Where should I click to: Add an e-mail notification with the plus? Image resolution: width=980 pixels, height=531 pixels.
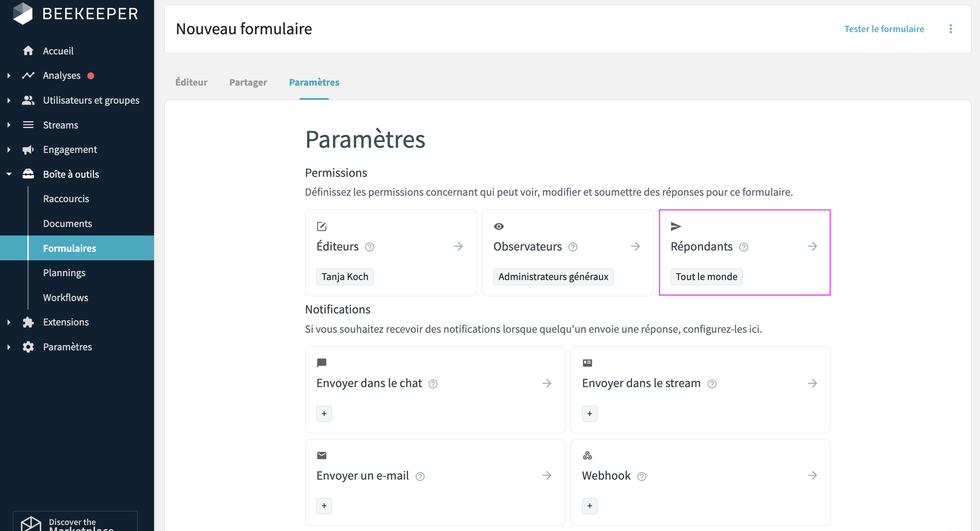tap(324, 506)
